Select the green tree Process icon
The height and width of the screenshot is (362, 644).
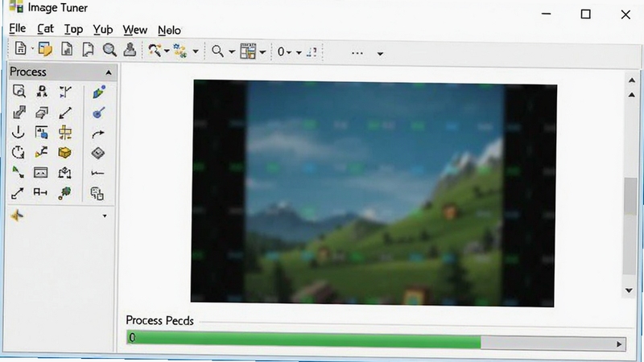pyautogui.click(x=64, y=193)
